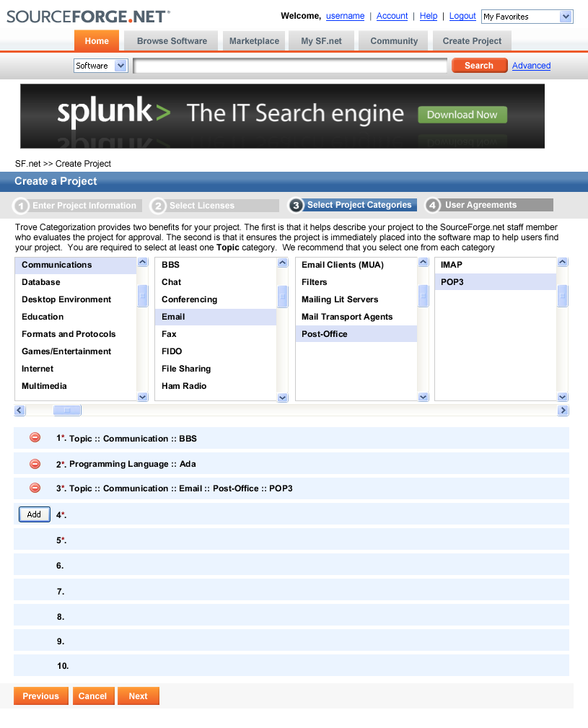Select IMAP in the last list
Viewport: 588px width, 728px height.
tap(496, 265)
